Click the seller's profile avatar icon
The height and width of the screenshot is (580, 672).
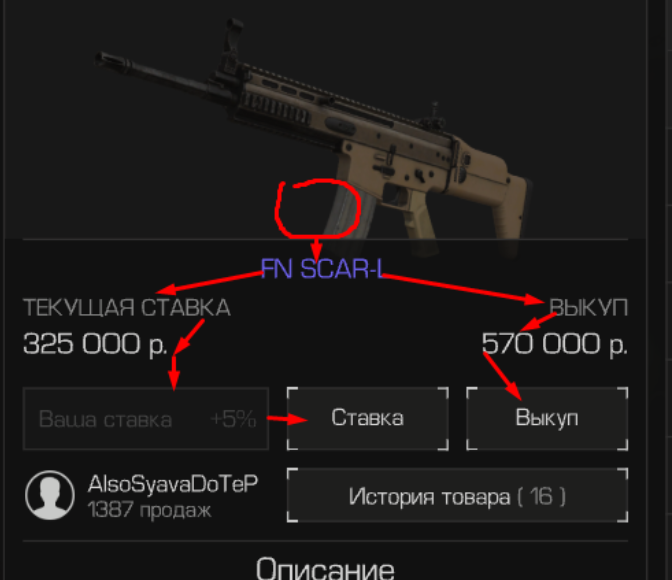pyautogui.click(x=50, y=495)
